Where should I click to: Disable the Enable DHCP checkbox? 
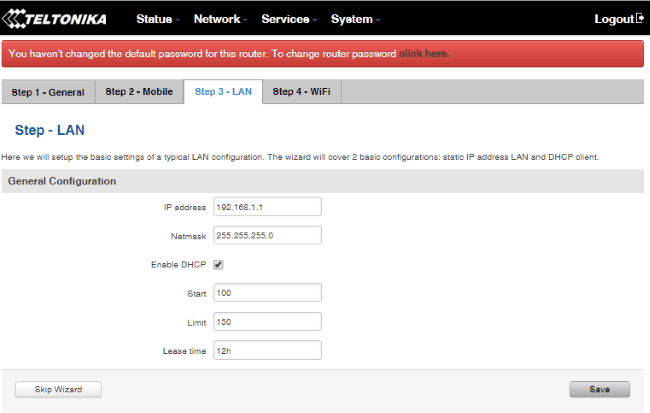click(218, 265)
